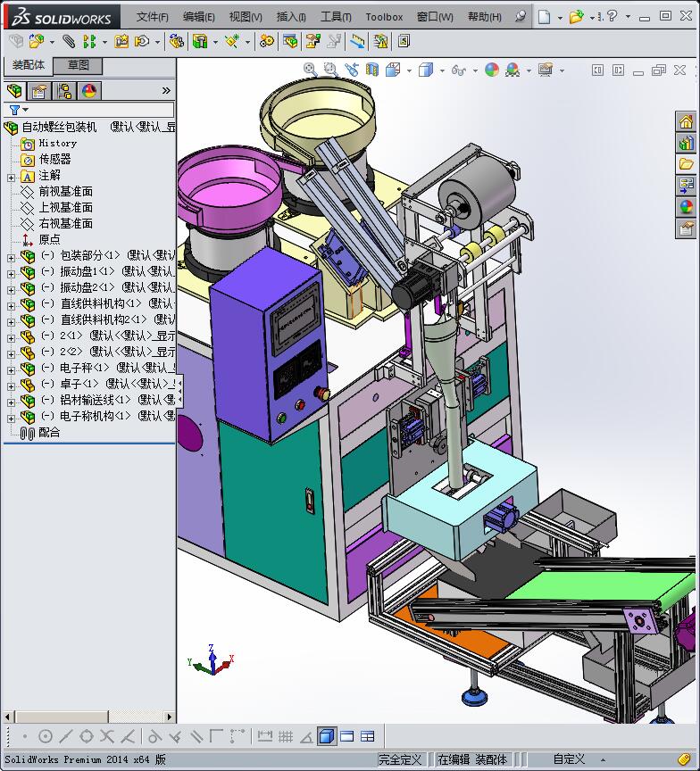The width and height of the screenshot is (700, 771).
Task: Click the Previous View icon
Action: point(351,70)
